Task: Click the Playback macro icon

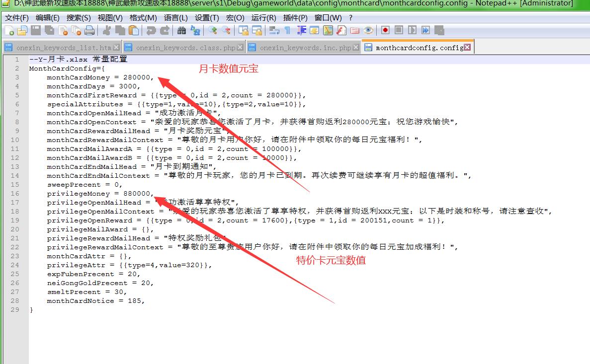Action: click(413, 30)
